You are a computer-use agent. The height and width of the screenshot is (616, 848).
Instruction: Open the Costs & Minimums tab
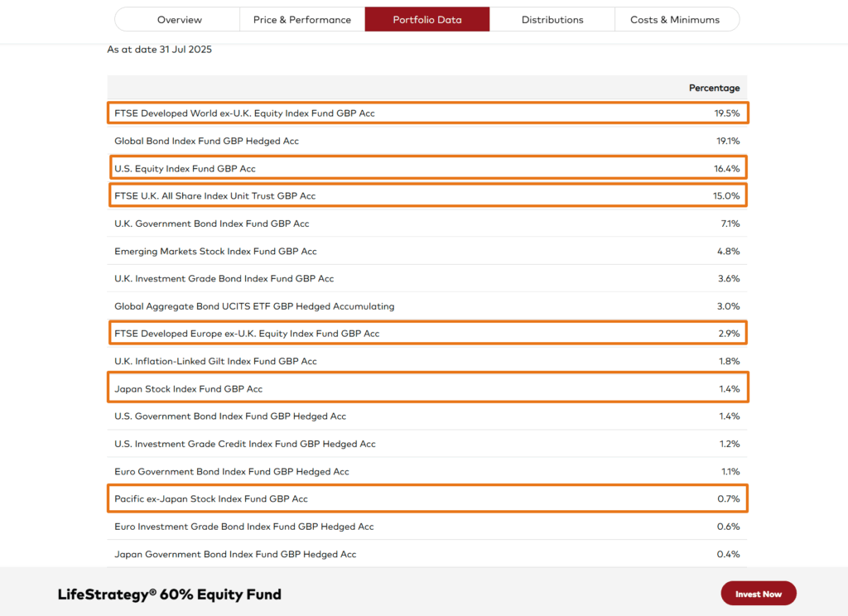(675, 20)
